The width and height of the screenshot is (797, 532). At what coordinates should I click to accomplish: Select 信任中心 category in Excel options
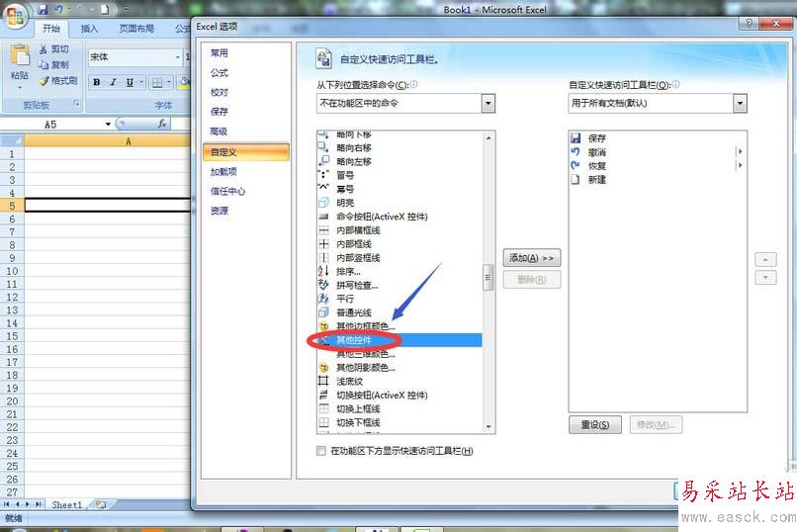coord(246,191)
